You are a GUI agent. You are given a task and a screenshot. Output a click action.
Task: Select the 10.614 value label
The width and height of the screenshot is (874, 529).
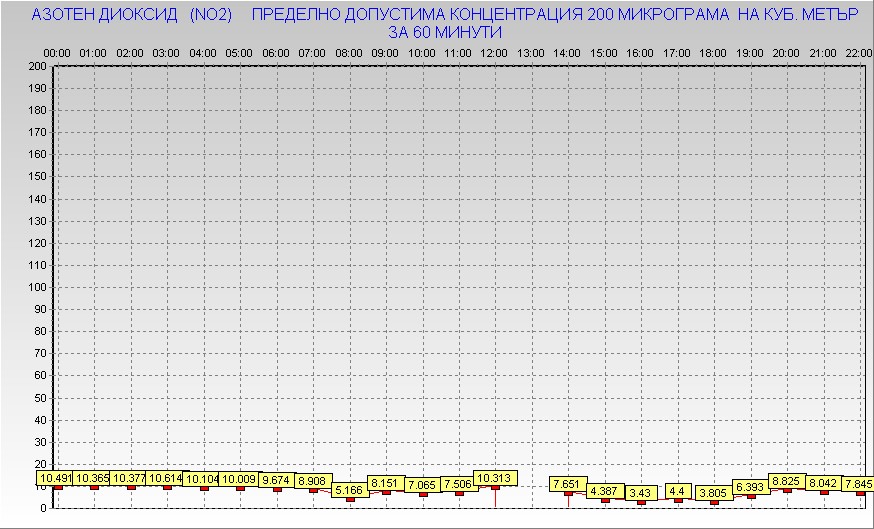pyautogui.click(x=166, y=478)
